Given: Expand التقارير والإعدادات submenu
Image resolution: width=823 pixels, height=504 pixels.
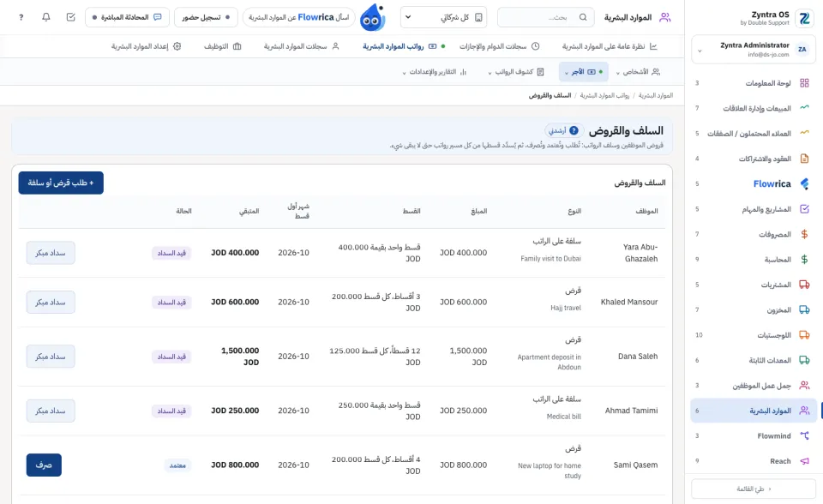Looking at the screenshot, I should 434,72.
